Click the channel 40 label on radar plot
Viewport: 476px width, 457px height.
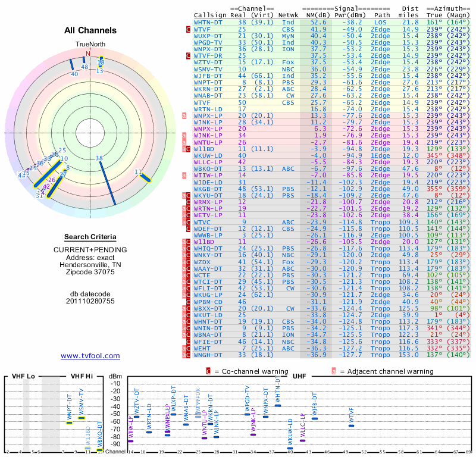(x=75, y=74)
